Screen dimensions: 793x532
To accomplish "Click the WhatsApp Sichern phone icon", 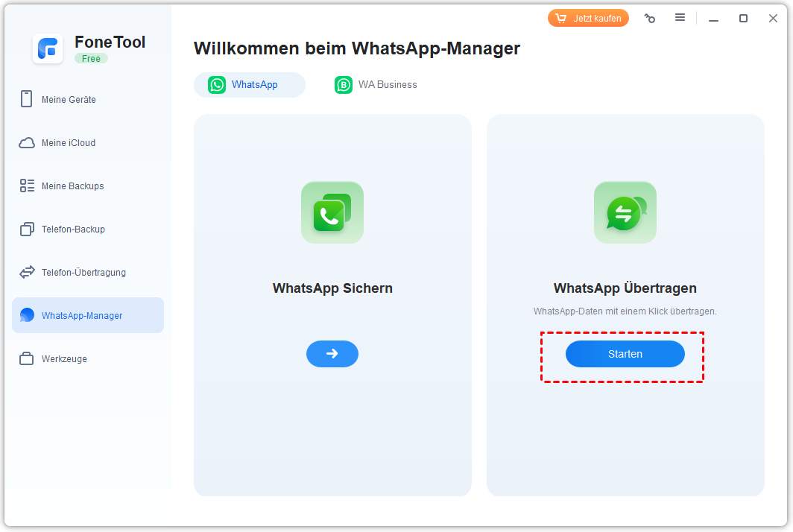I will tap(332, 212).
